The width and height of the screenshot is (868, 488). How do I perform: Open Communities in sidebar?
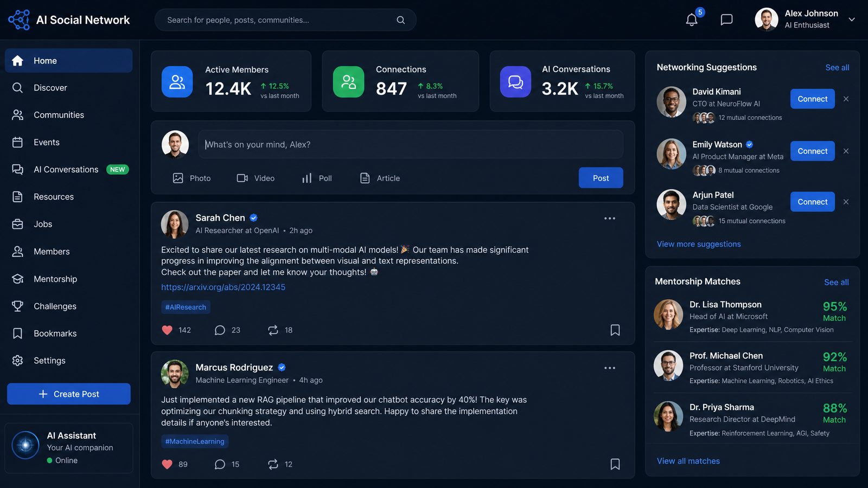coord(68,115)
